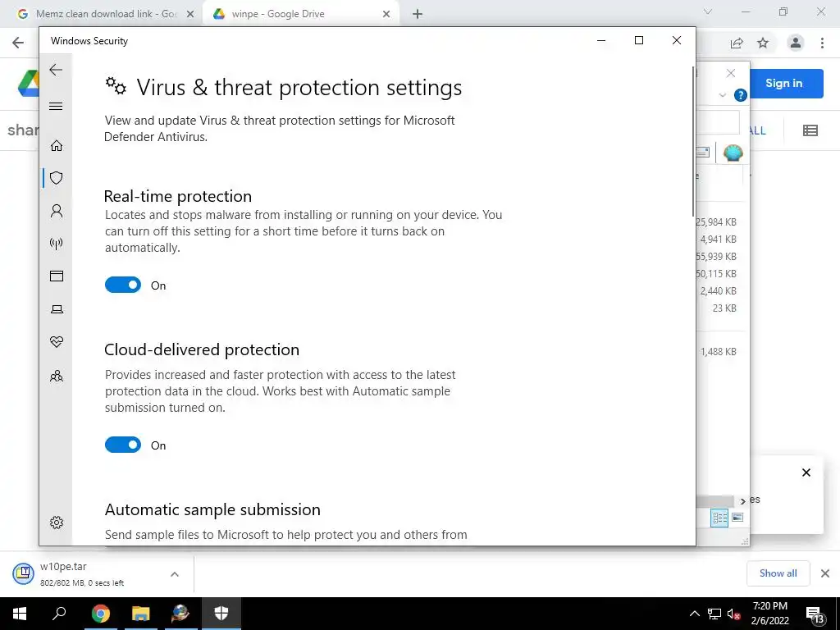Open the clock showing 7:20 PM

click(769, 614)
